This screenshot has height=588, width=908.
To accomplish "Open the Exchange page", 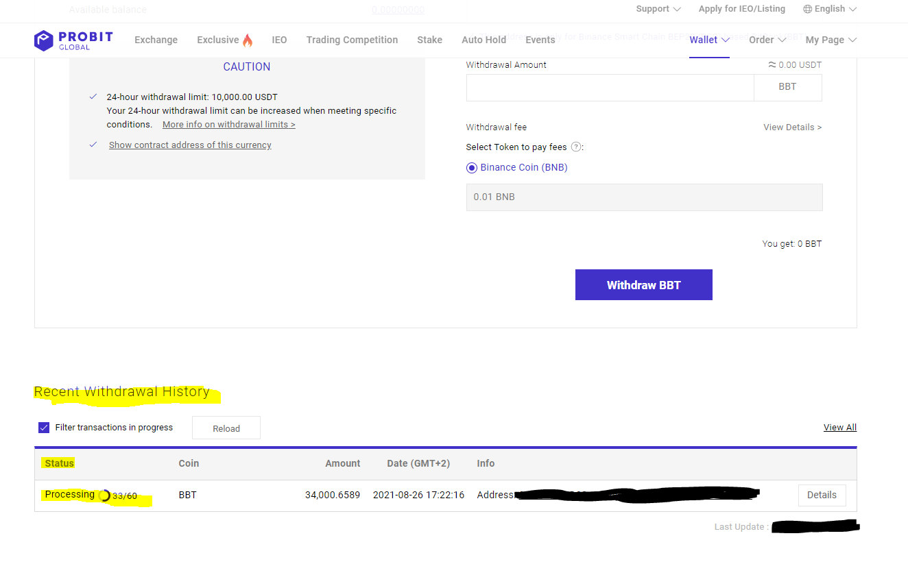I will pos(156,40).
